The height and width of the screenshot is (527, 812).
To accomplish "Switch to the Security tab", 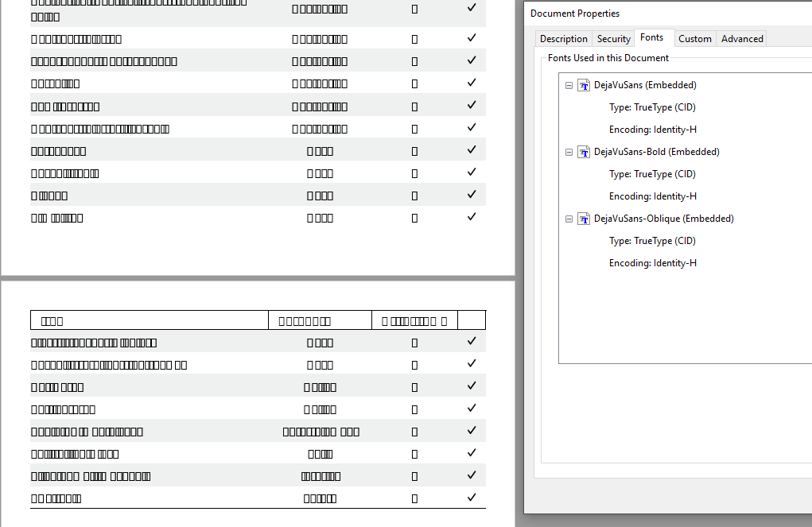I will 613,38.
